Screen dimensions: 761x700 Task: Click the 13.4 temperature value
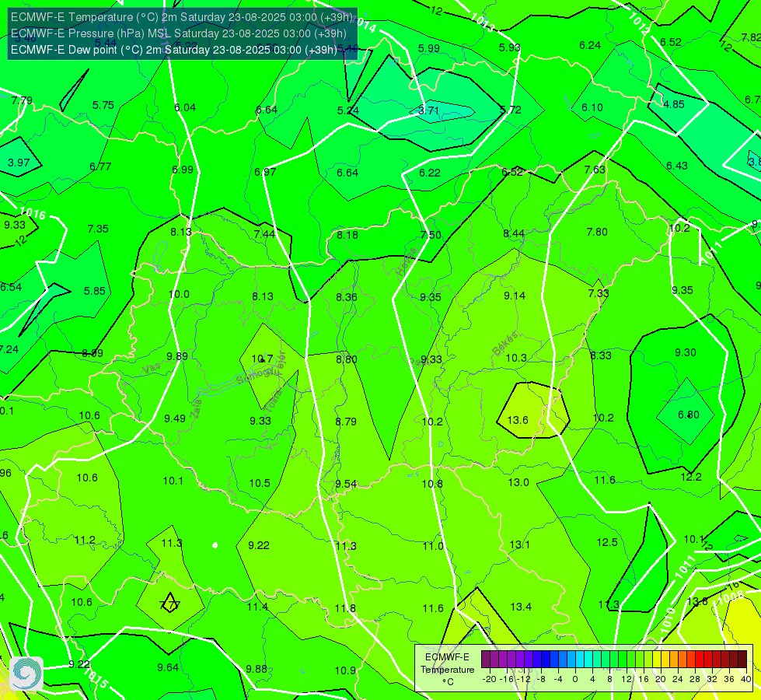click(x=521, y=607)
